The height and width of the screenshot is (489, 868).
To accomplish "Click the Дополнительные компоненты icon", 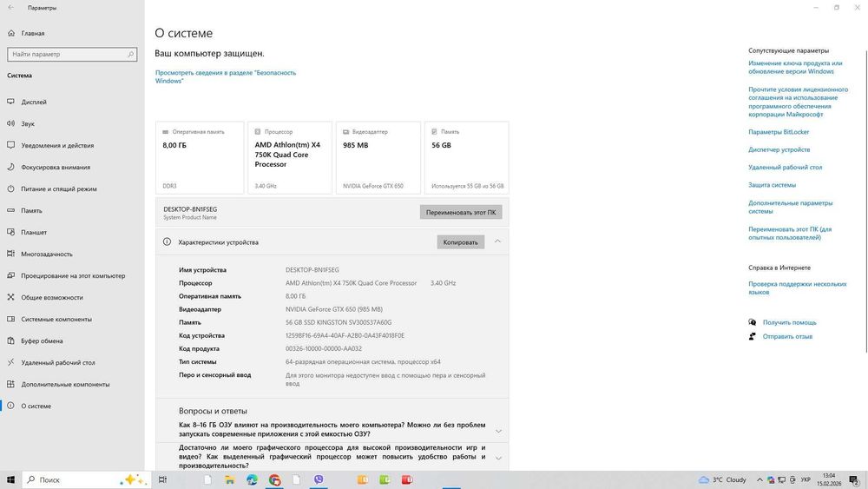I will click(x=10, y=384).
